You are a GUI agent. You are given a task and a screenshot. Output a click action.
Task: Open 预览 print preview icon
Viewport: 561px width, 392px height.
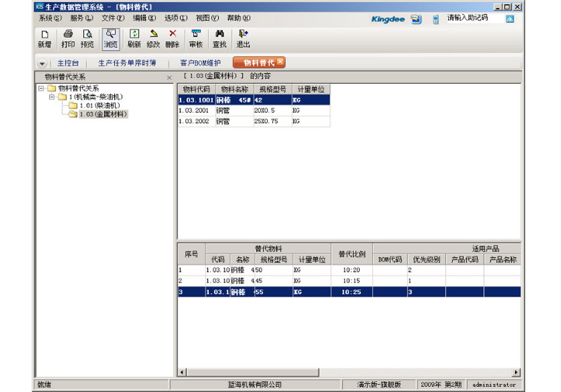87,38
